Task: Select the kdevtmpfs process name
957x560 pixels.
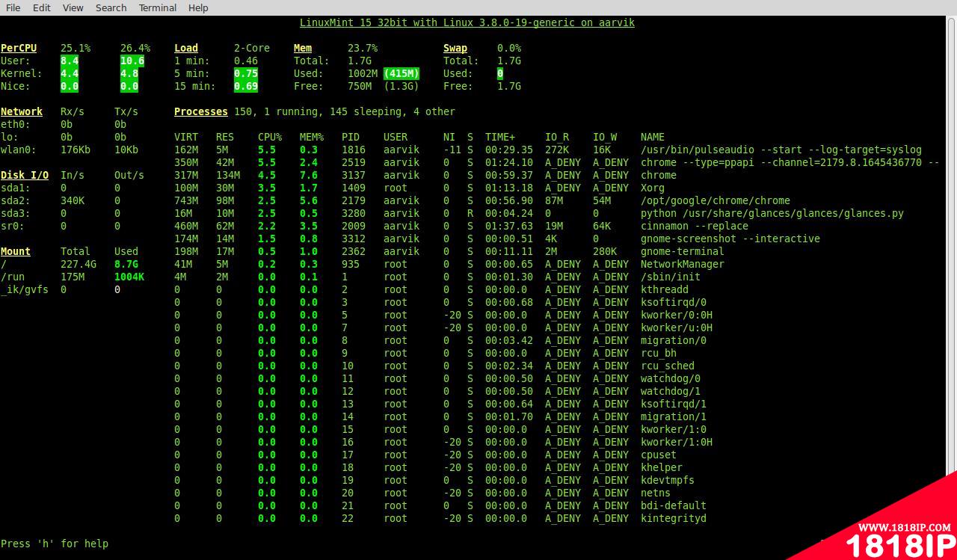Action: (668, 480)
